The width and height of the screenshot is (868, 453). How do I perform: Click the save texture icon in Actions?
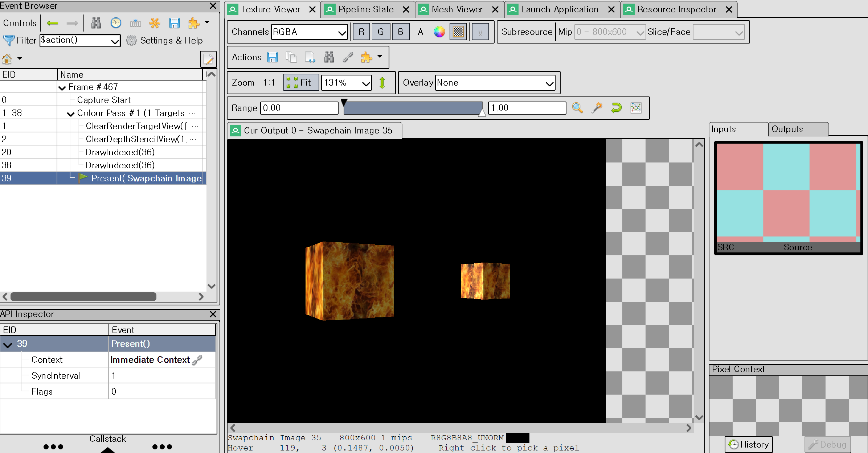[273, 57]
